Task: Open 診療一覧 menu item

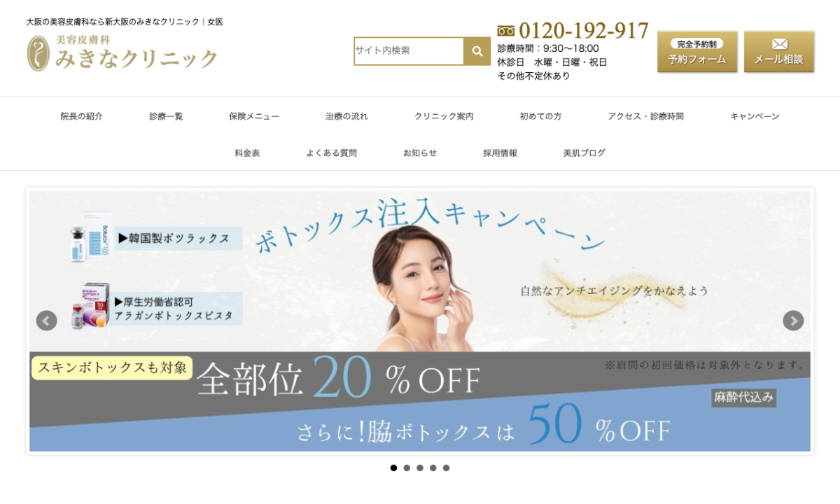Action: tap(166, 116)
